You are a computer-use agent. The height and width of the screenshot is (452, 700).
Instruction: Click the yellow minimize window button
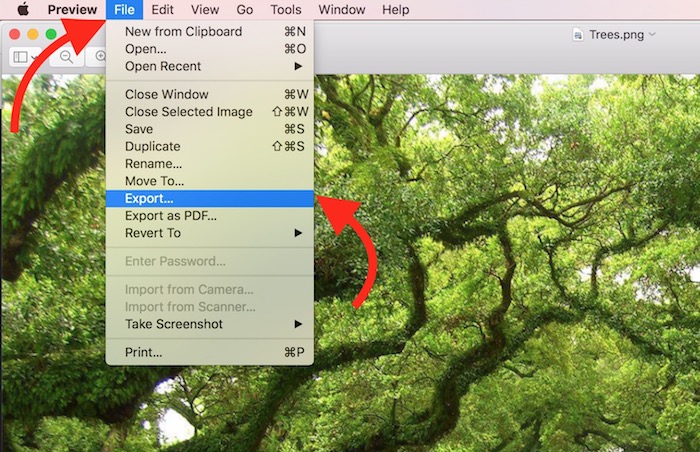[33, 34]
